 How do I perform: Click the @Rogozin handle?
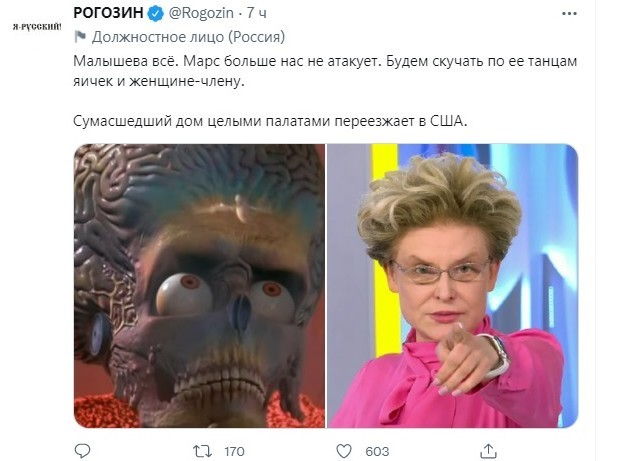click(x=201, y=13)
